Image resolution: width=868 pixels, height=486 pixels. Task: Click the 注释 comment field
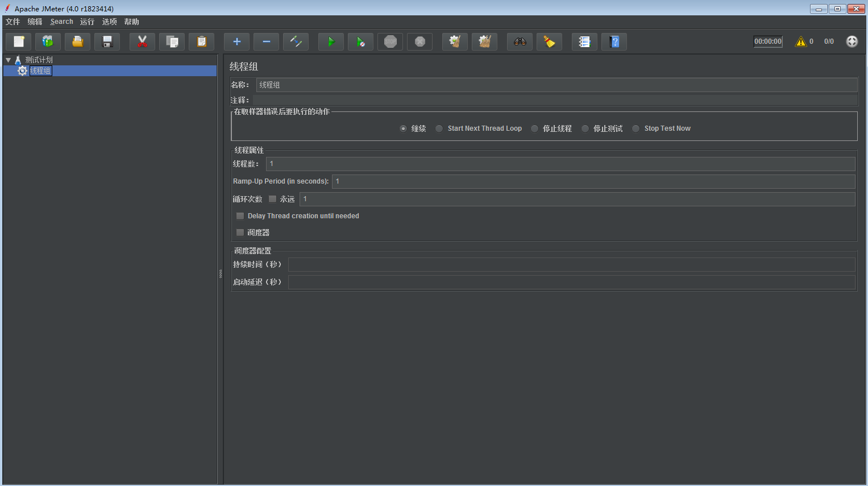coord(554,100)
